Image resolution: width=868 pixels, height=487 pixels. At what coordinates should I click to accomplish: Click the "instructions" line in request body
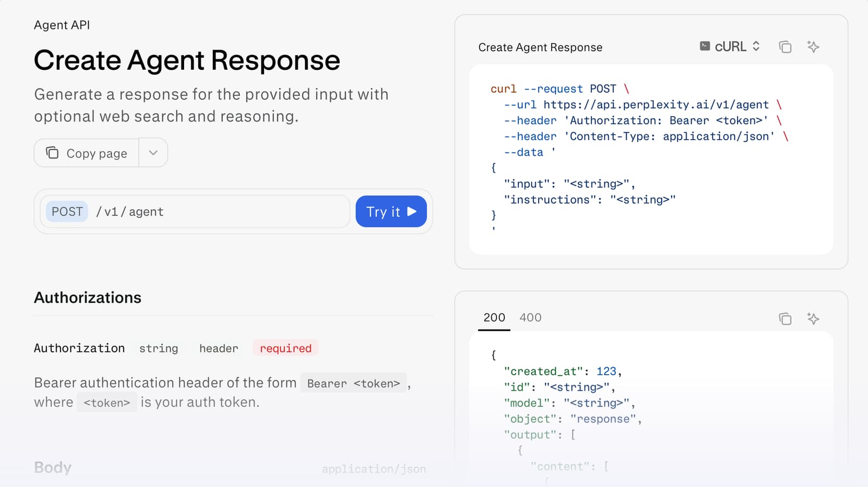[x=589, y=200]
